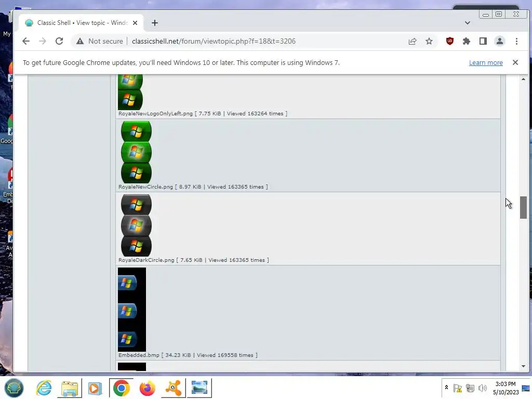The height and width of the screenshot is (399, 532).
Task: Open the Action Center flag icon
Action: coord(457,388)
